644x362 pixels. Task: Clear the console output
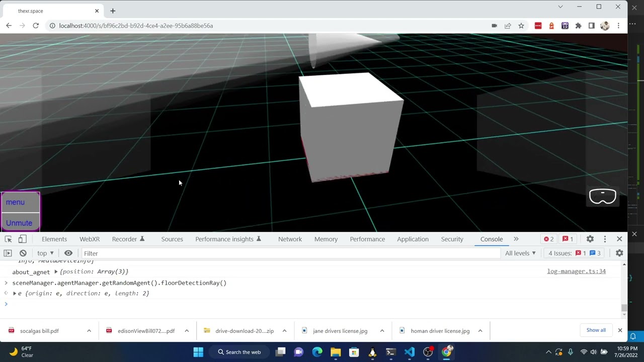click(23, 253)
